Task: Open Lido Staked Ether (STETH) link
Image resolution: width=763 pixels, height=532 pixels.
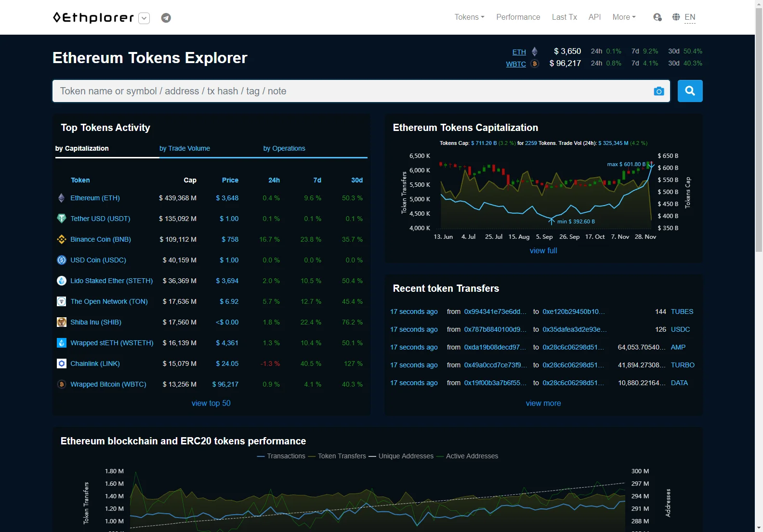Action: pos(112,281)
